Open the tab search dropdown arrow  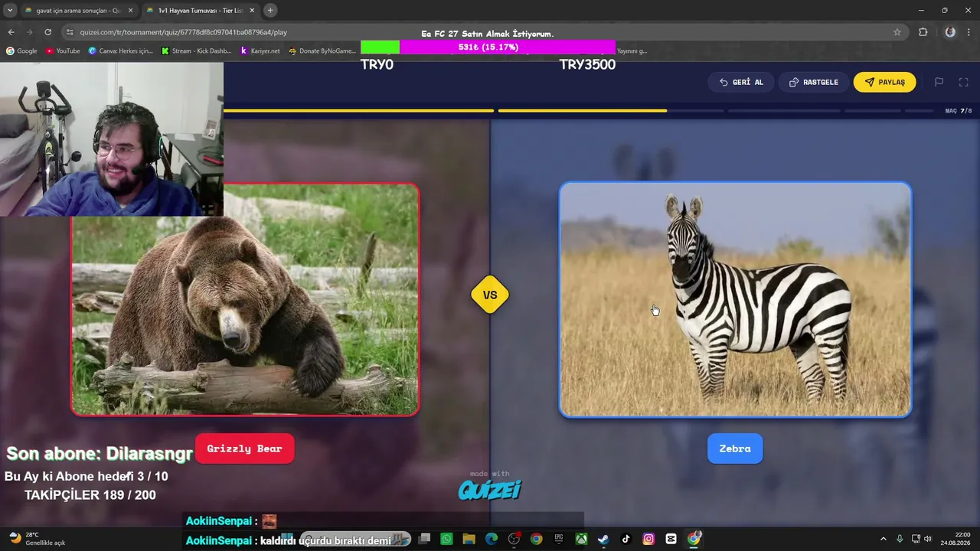click(x=10, y=10)
